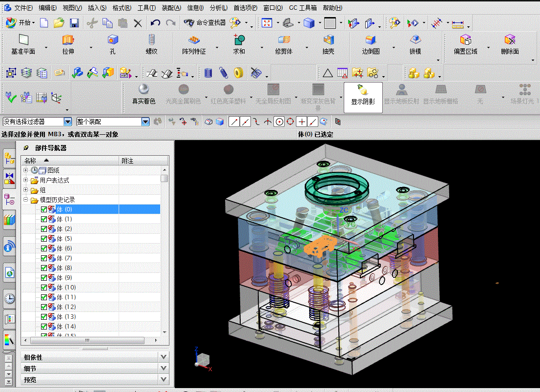Select the 体 (12) tree row
The width and height of the screenshot is (540, 392).
[91, 307]
